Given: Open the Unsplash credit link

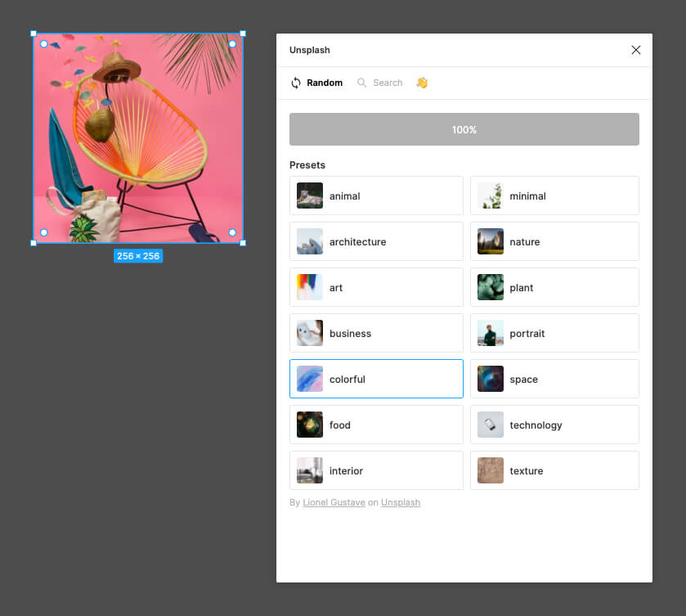Looking at the screenshot, I should pyautogui.click(x=401, y=502).
